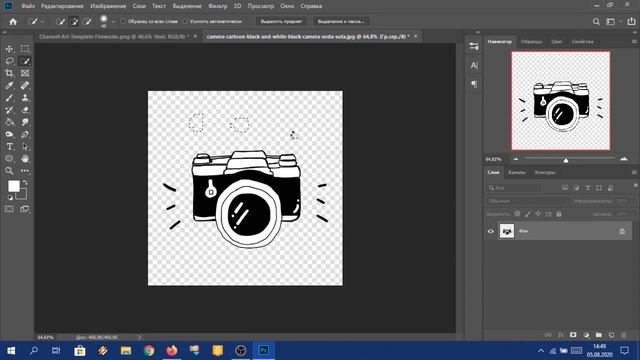Expand the collapsed side panel dock
The height and width of the screenshot is (360, 640).
point(478,32)
